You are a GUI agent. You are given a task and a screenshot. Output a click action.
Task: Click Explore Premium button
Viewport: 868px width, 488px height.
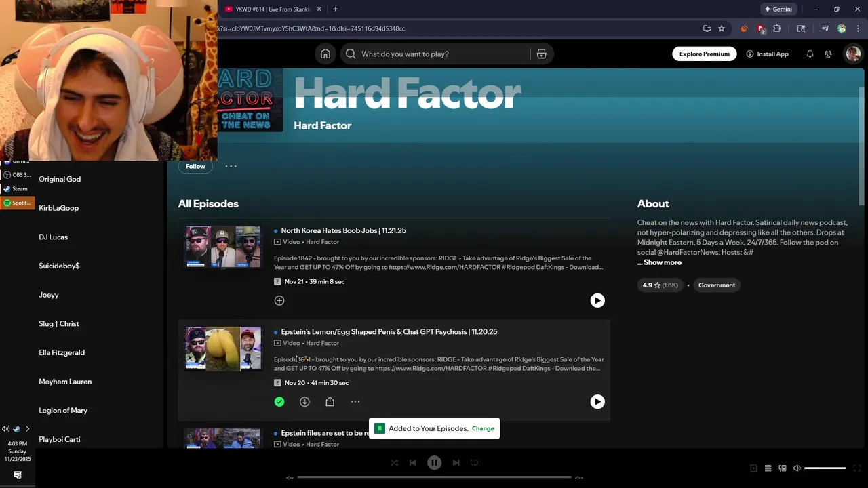point(705,54)
